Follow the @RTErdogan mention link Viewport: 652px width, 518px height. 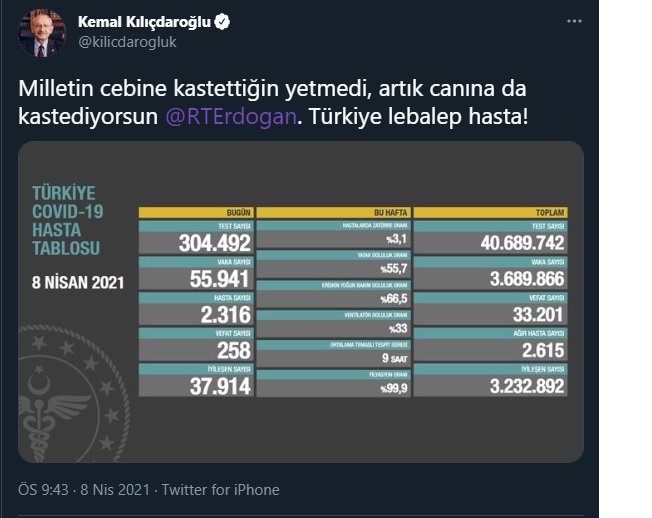(x=231, y=116)
